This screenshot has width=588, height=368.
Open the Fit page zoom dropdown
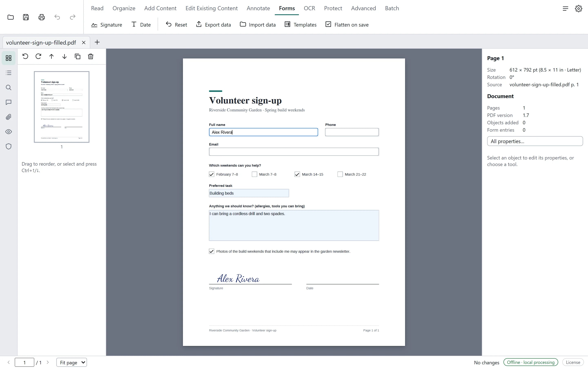[72, 362]
